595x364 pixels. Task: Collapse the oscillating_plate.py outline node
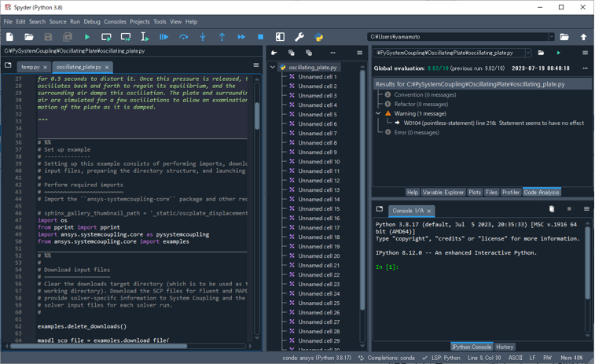pos(273,68)
